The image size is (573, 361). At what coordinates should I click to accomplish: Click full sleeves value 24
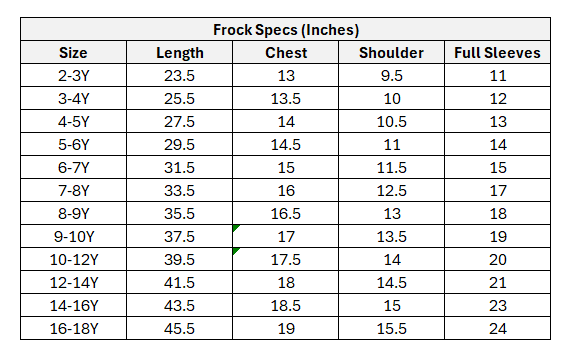coord(497,328)
